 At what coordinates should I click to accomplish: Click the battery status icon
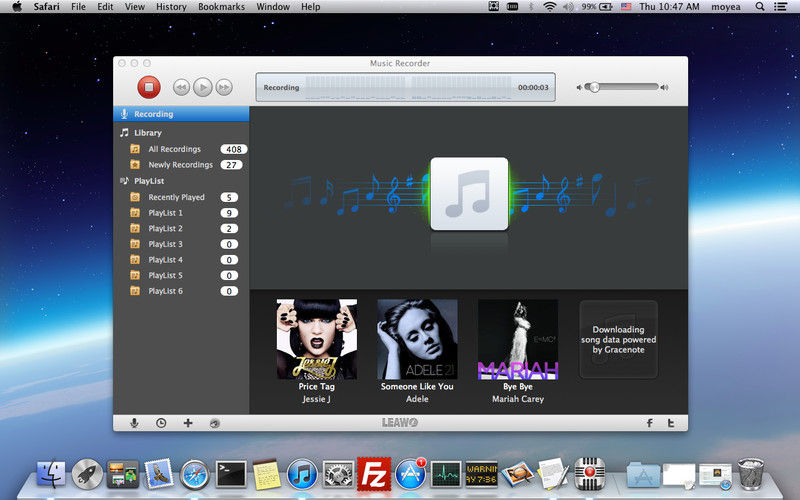pos(606,7)
